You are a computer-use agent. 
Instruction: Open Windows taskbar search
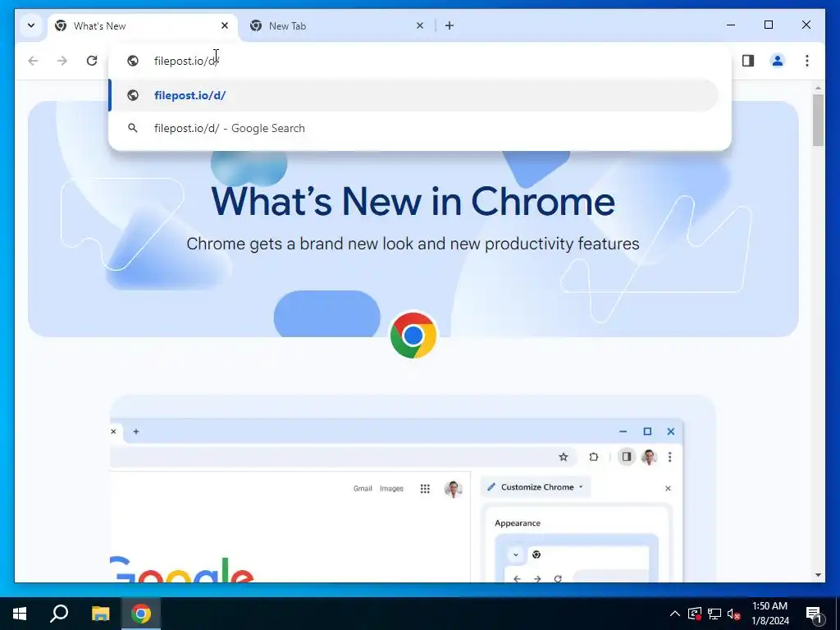point(59,614)
